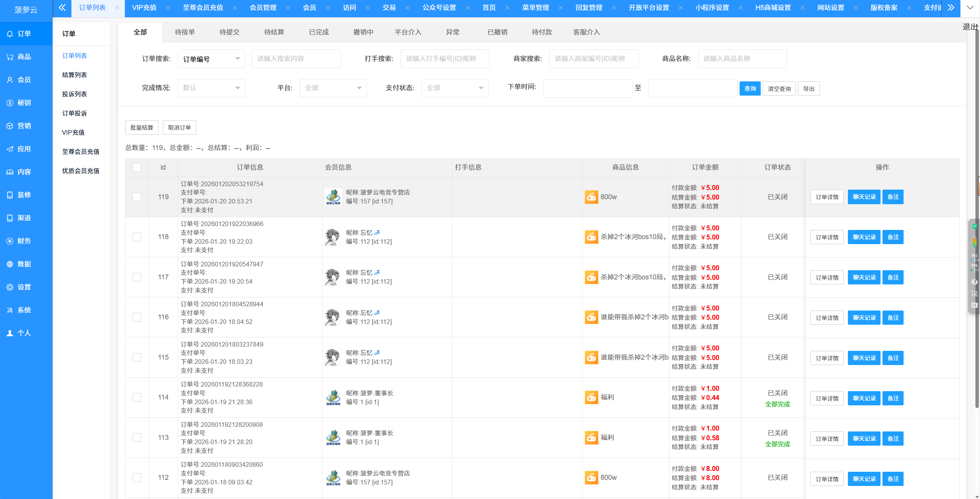
Task: Open the 支付状态 dropdown
Action: click(455, 88)
